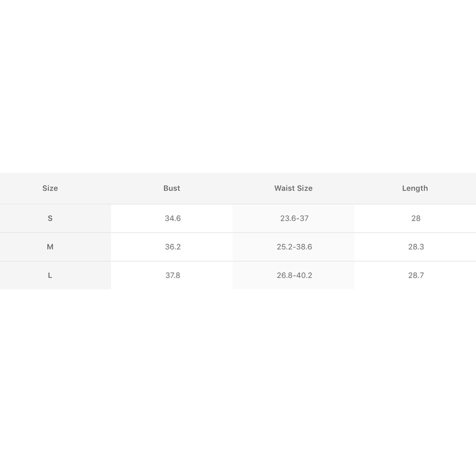Click bust value 34.6
This screenshot has width=476, height=476.
pos(173,218)
